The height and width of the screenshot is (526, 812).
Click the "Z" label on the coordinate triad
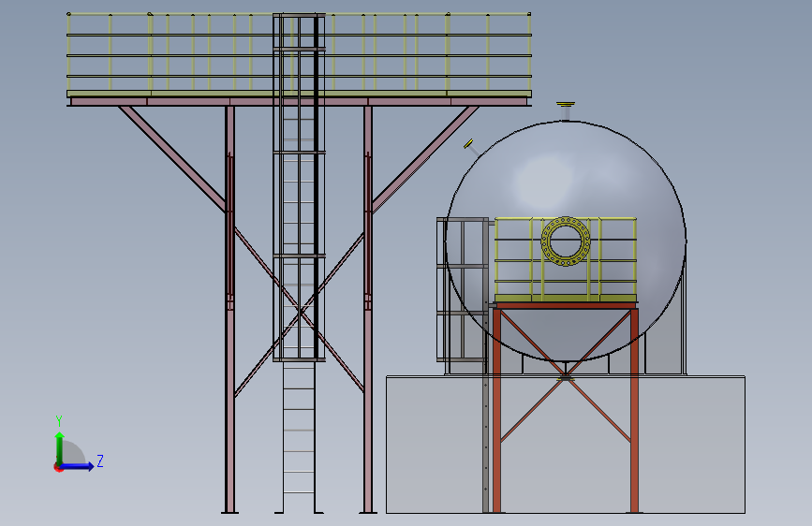100,460
